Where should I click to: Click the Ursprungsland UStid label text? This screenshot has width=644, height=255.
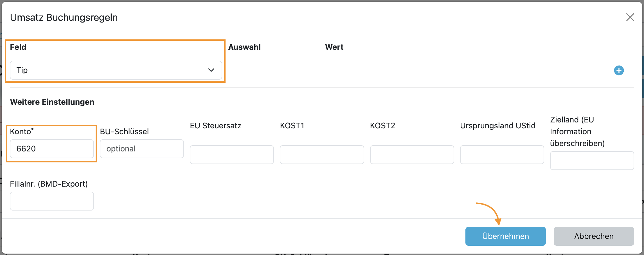[497, 126]
